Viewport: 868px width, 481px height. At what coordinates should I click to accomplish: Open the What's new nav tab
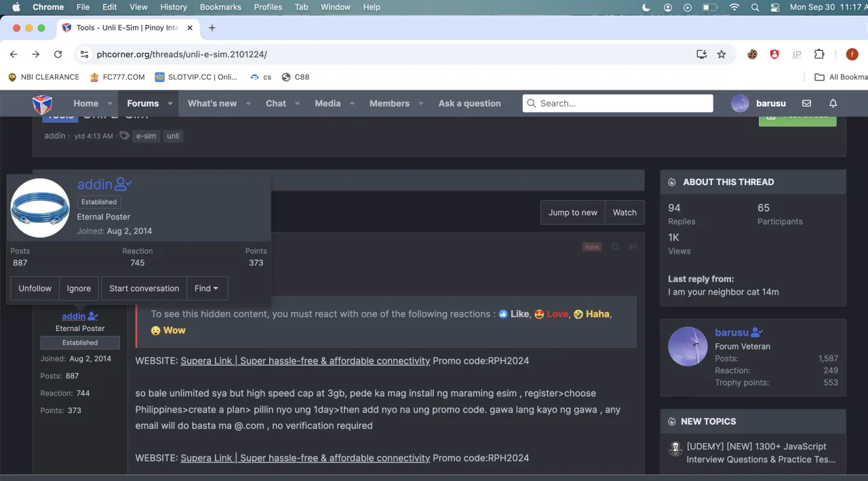click(x=212, y=103)
